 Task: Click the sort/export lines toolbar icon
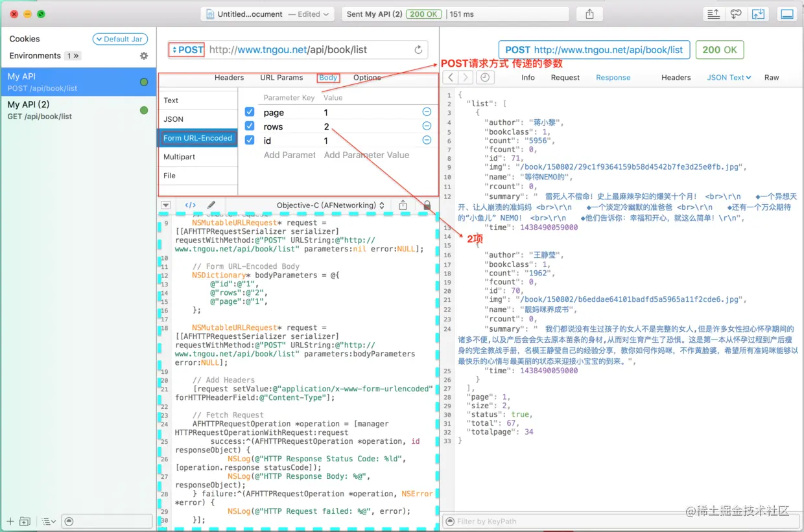[713, 14]
